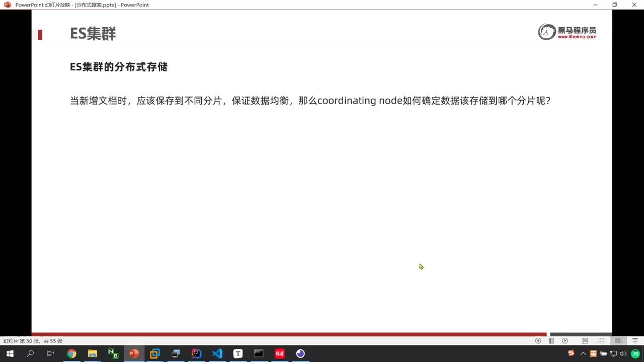This screenshot has width=644, height=362.
Task: Expand hidden system tray icons
Action: pos(583,353)
